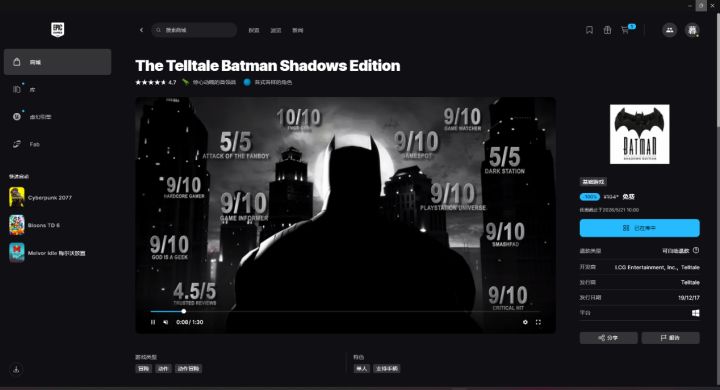This screenshot has height=390, width=720.
Task: Click the Share button
Action: pos(608,338)
